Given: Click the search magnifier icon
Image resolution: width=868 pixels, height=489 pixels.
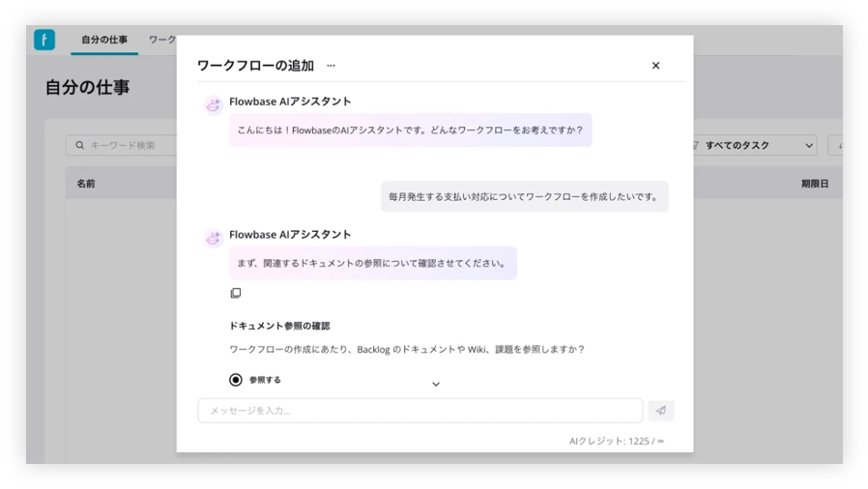Looking at the screenshot, I should tap(79, 145).
